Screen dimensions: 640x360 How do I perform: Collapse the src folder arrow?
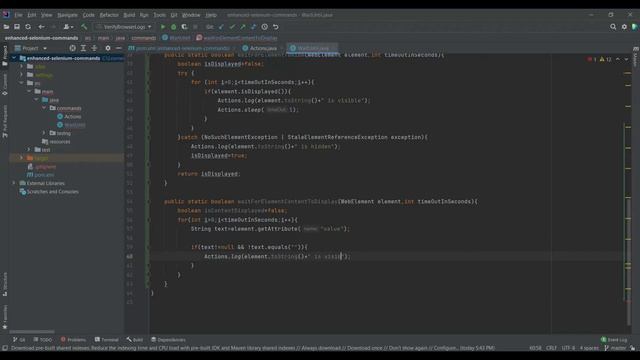tap(22, 83)
